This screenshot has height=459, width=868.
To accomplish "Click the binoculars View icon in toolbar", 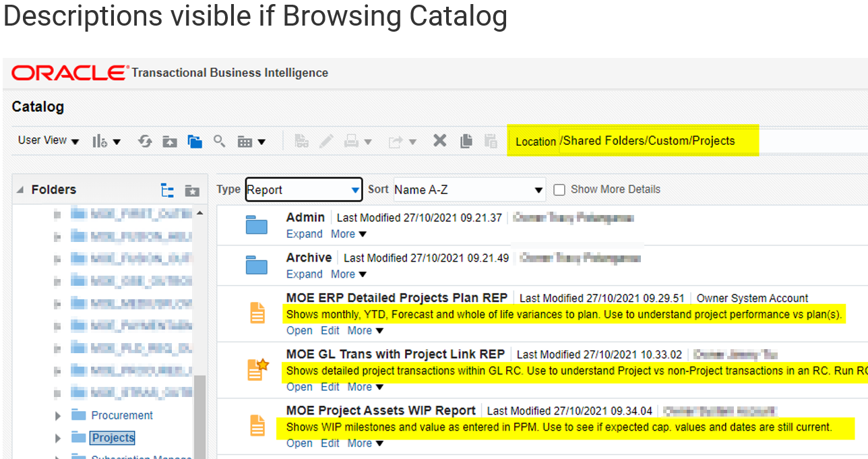I will pyautogui.click(x=301, y=141).
